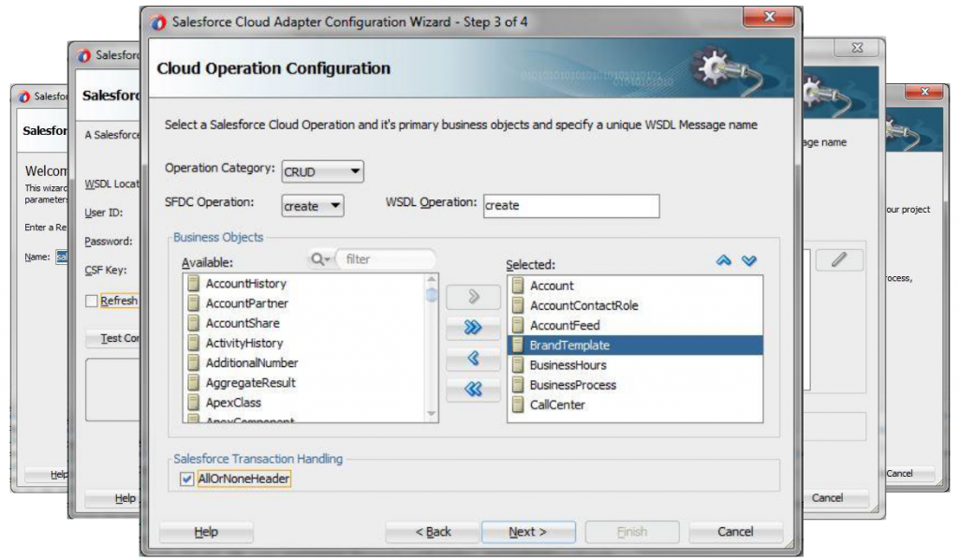This screenshot has width=959, height=560.
Task: Click the remove-selected single left arrow button
Action: click(473, 359)
